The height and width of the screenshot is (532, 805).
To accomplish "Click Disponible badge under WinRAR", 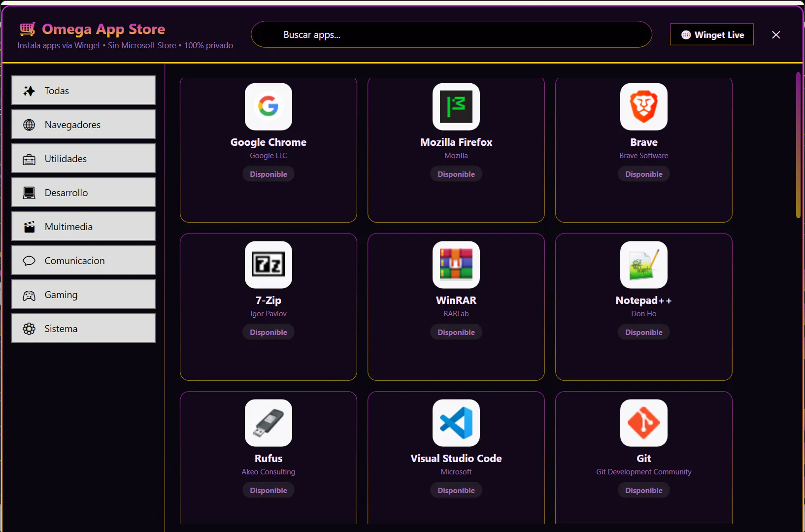I will coord(456,332).
